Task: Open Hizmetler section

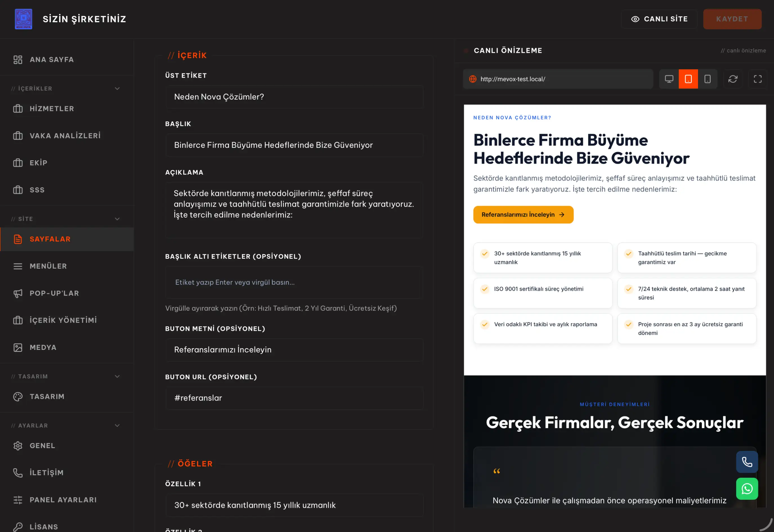Action: [x=67, y=109]
